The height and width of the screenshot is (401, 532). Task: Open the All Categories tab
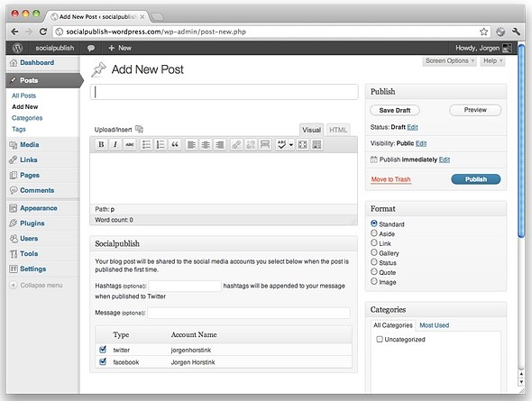pyautogui.click(x=392, y=325)
